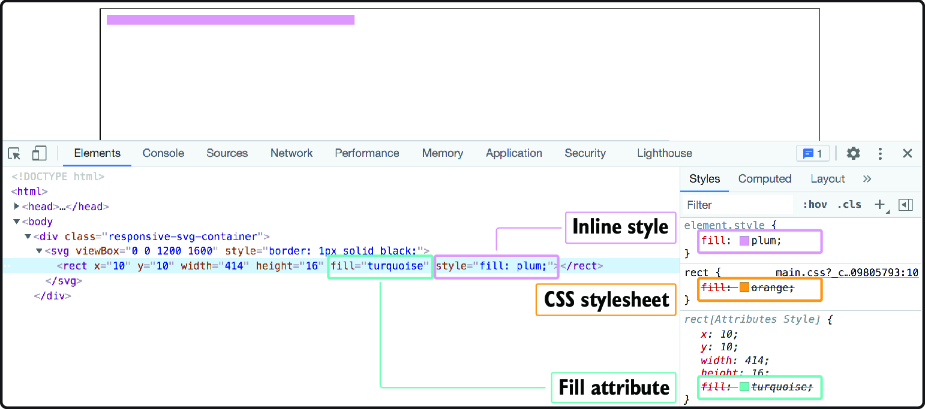Switch to the Console tab
This screenshot has height=409, width=925.
click(x=163, y=153)
